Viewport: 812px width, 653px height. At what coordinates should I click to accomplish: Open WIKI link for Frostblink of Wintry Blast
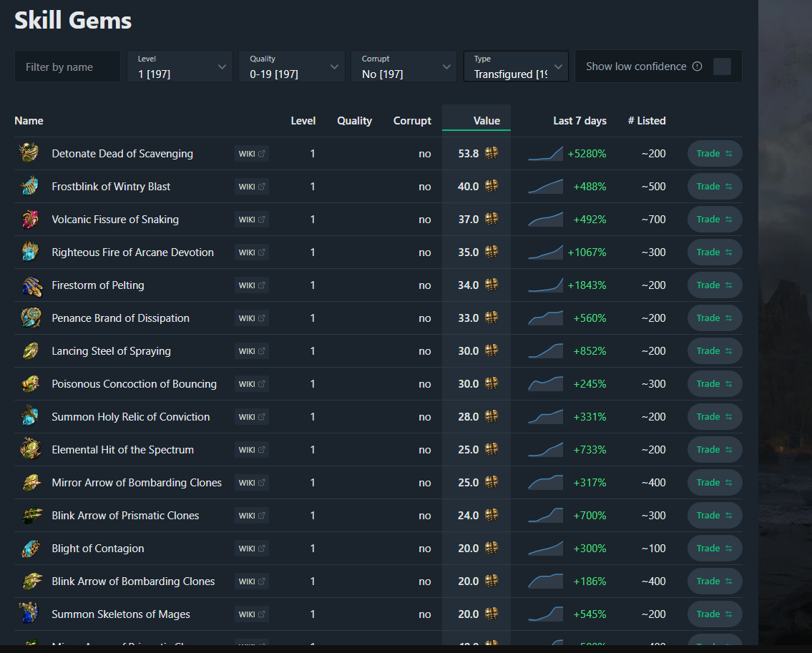click(252, 187)
